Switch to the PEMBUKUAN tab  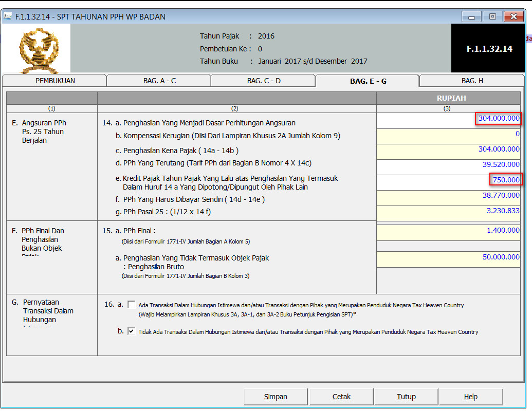55,81
